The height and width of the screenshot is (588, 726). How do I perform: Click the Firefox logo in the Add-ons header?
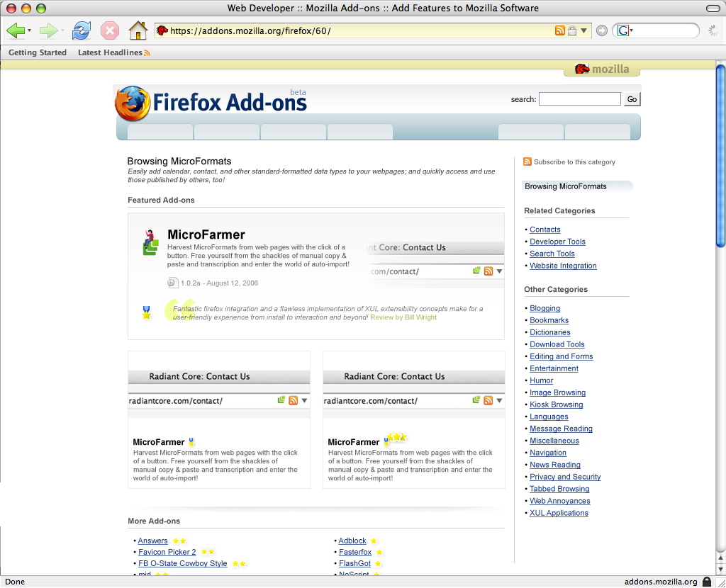[133, 103]
